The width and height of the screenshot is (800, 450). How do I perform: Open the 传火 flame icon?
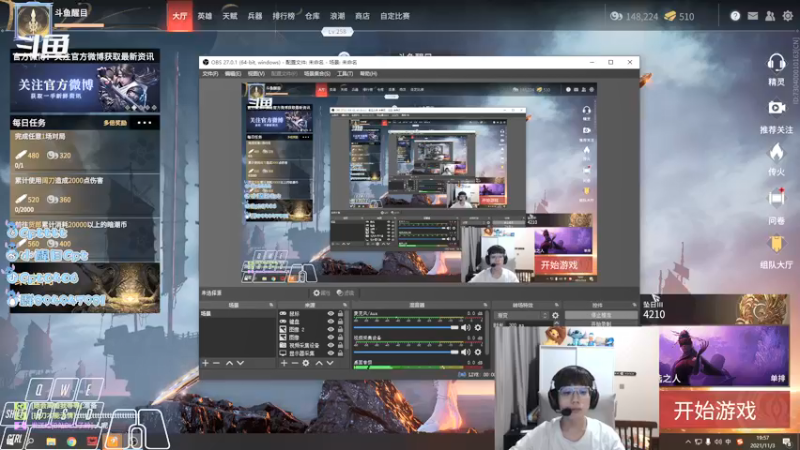tap(777, 153)
